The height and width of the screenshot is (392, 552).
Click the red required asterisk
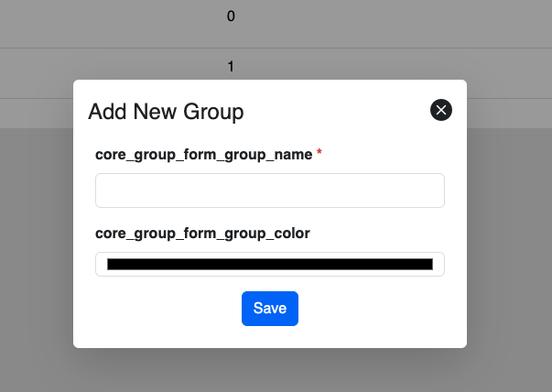319,154
